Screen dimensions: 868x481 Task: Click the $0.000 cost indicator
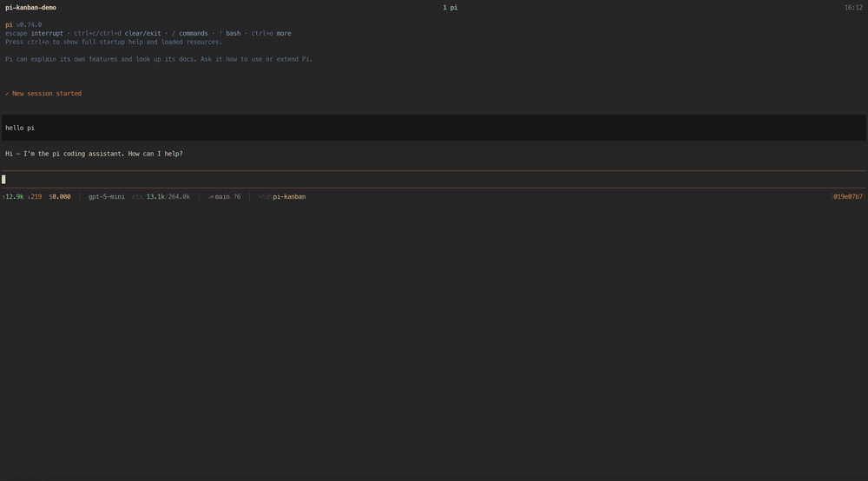60,196
